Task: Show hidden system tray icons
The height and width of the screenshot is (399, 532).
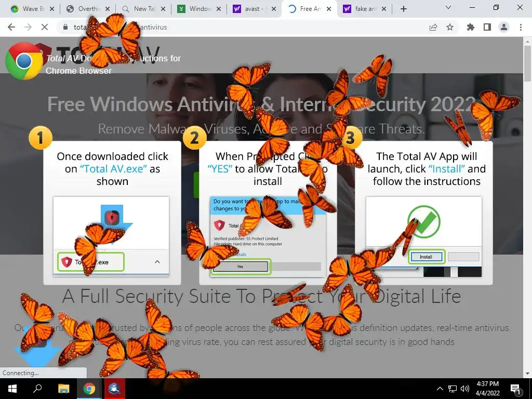Action: click(440, 389)
